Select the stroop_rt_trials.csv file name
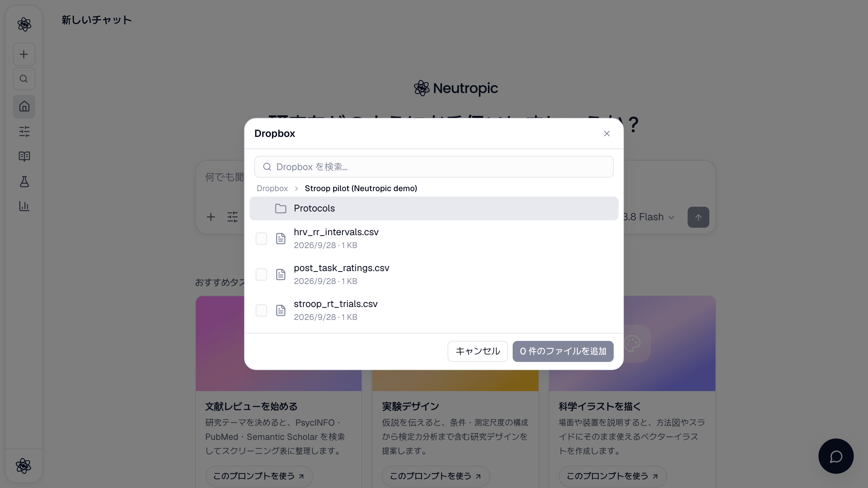This screenshot has height=488, width=868. 336,304
